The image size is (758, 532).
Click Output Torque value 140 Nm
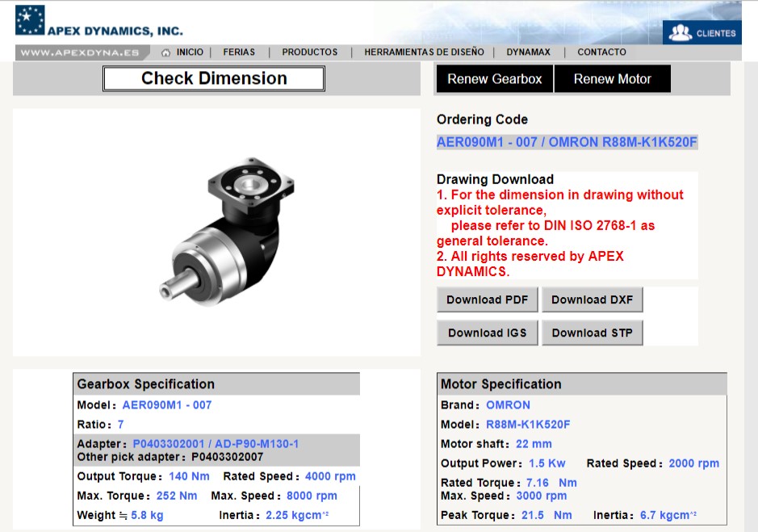point(189,476)
